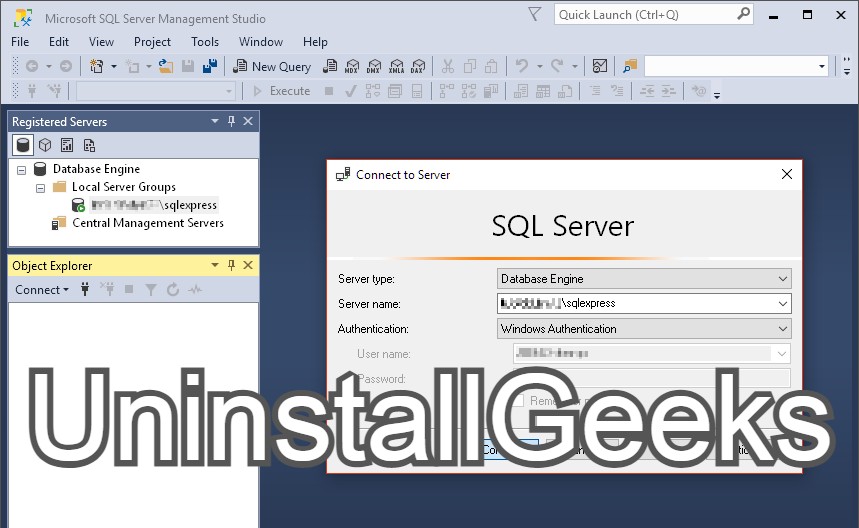This screenshot has width=859, height=528.
Task: Open the File menu
Action: (20, 42)
